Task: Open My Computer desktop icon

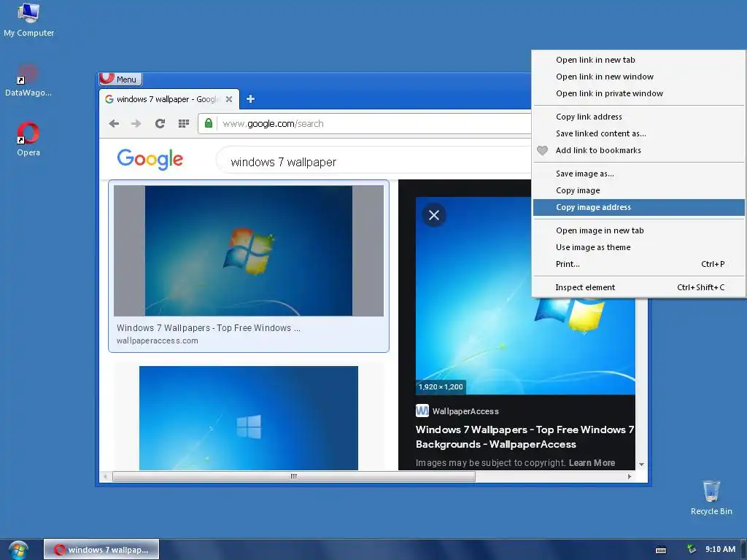Action: [x=28, y=20]
